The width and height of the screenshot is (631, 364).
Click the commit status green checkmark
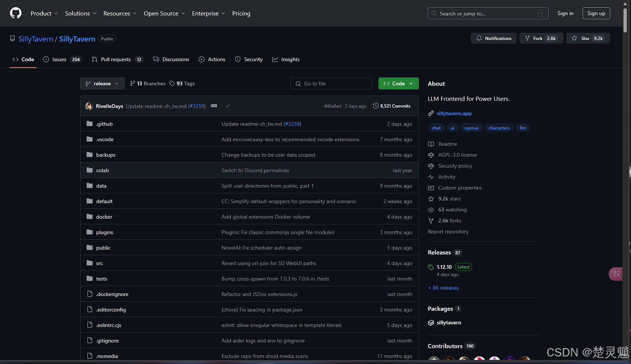228,106
